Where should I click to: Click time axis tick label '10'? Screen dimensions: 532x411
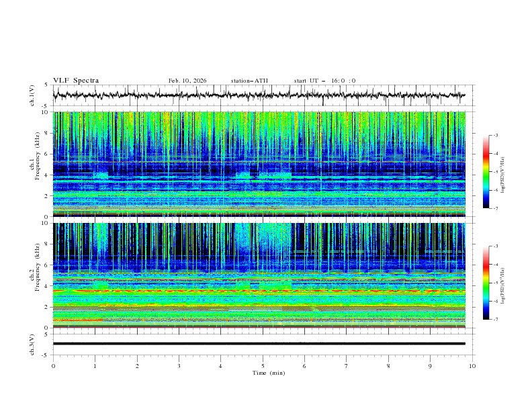[x=472, y=366]
